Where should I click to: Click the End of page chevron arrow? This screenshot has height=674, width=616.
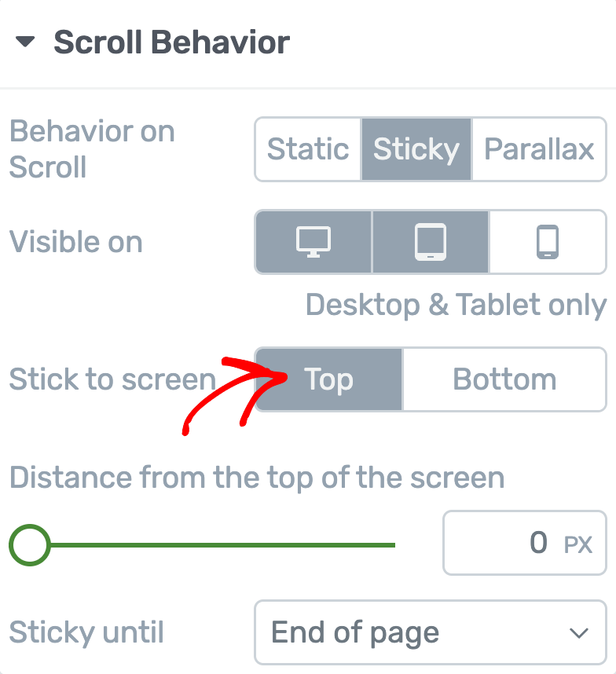tap(578, 633)
